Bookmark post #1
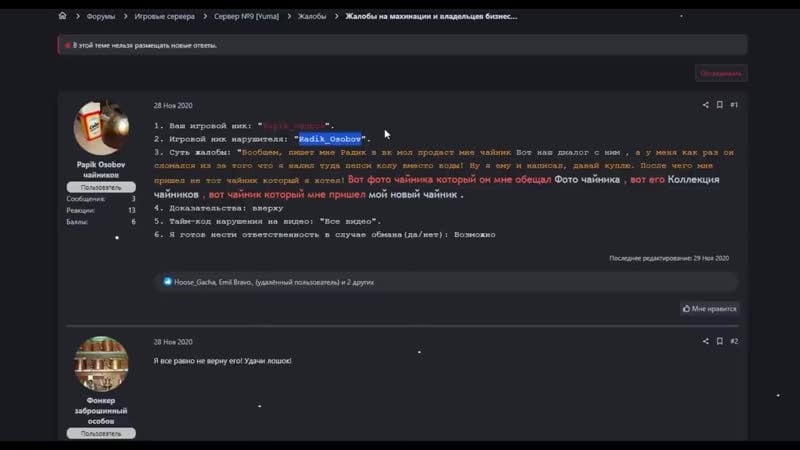Image resolution: width=800 pixels, height=450 pixels. click(x=719, y=105)
